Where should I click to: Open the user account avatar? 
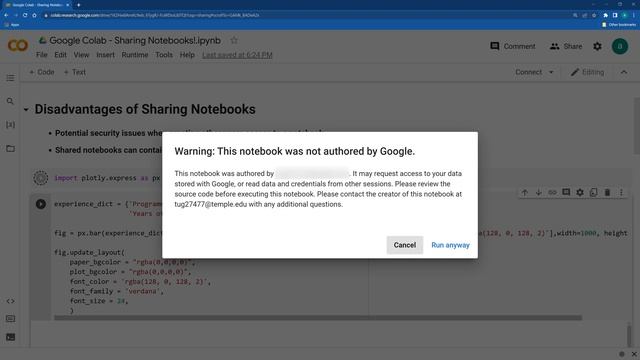click(x=620, y=46)
